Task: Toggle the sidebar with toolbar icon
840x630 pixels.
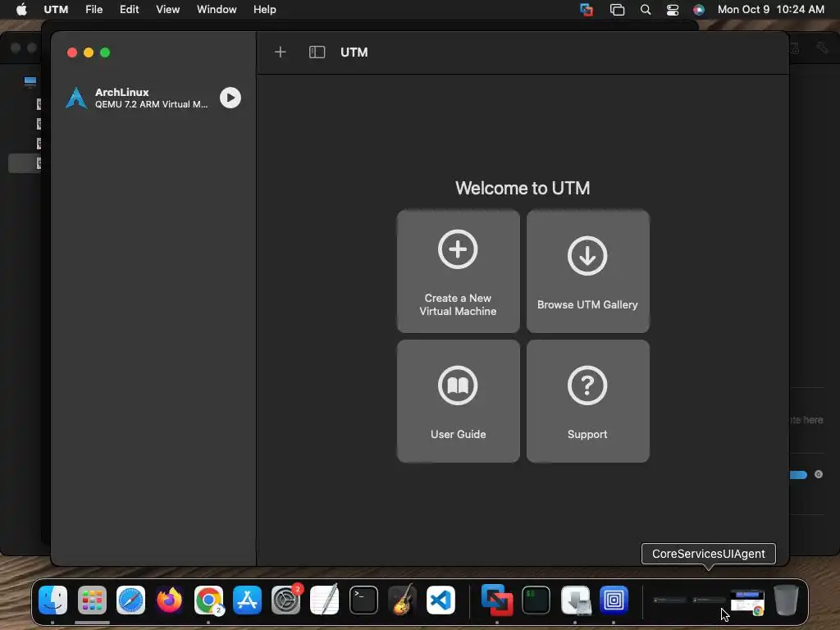Action: [x=317, y=52]
